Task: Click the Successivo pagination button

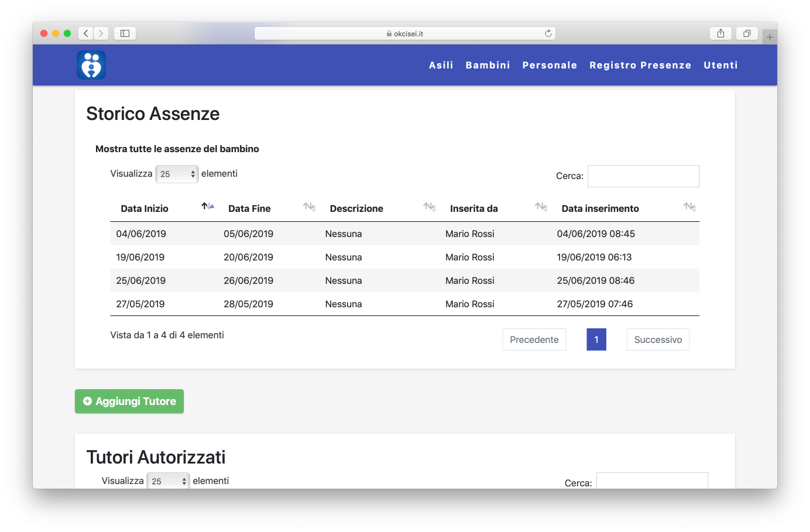Action: 658,339
